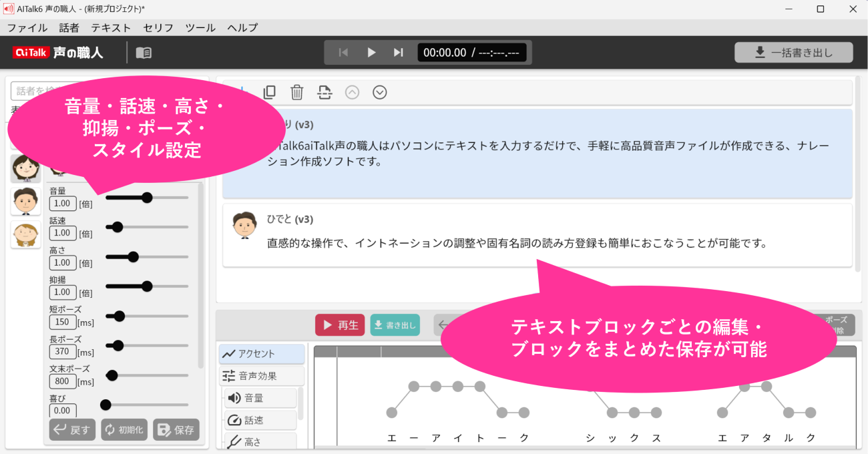This screenshot has width=868, height=454.
Task: Open the ファイル menu
Action: tap(27, 28)
